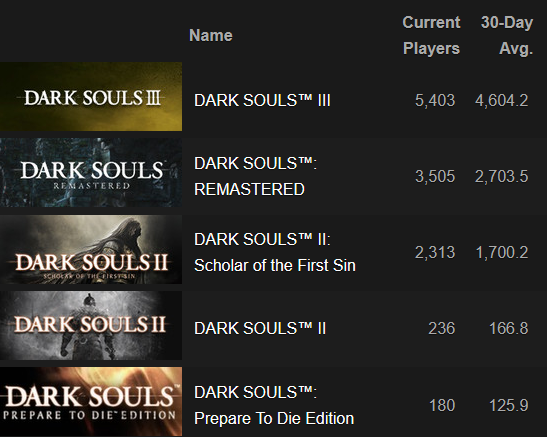Select the 180 current players value
Image resolution: width=547 pixels, height=437 pixels.
click(442, 405)
